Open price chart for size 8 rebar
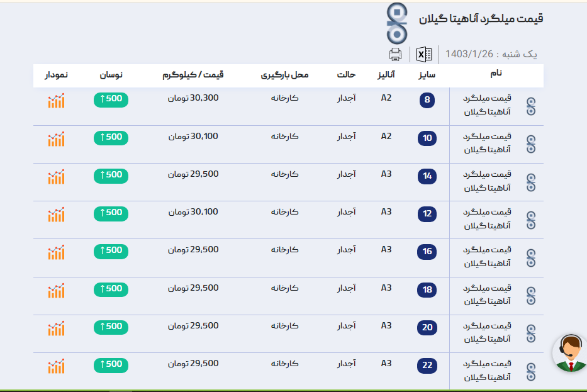This screenshot has height=392, width=587. coord(57,101)
